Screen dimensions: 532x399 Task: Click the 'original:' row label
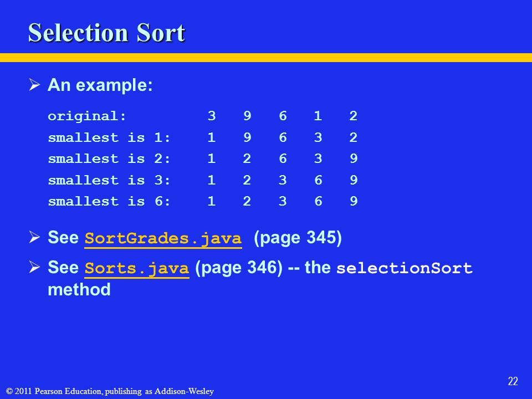[x=87, y=116]
